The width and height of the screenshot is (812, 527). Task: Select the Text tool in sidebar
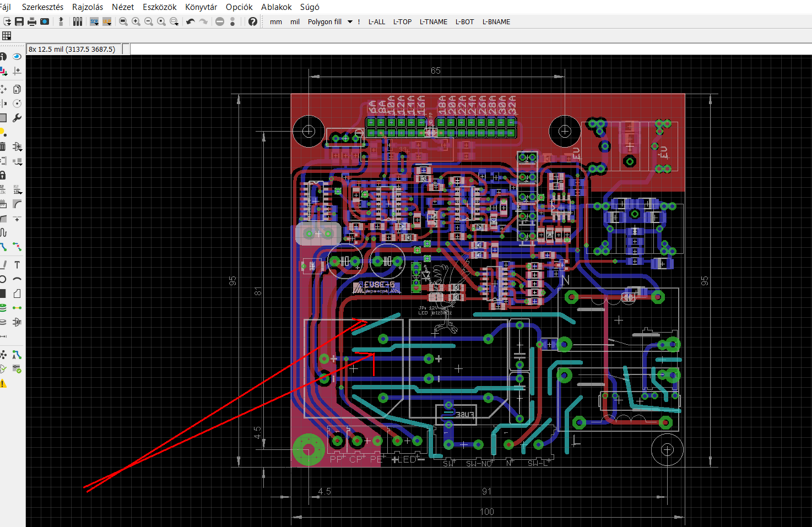(x=17, y=265)
